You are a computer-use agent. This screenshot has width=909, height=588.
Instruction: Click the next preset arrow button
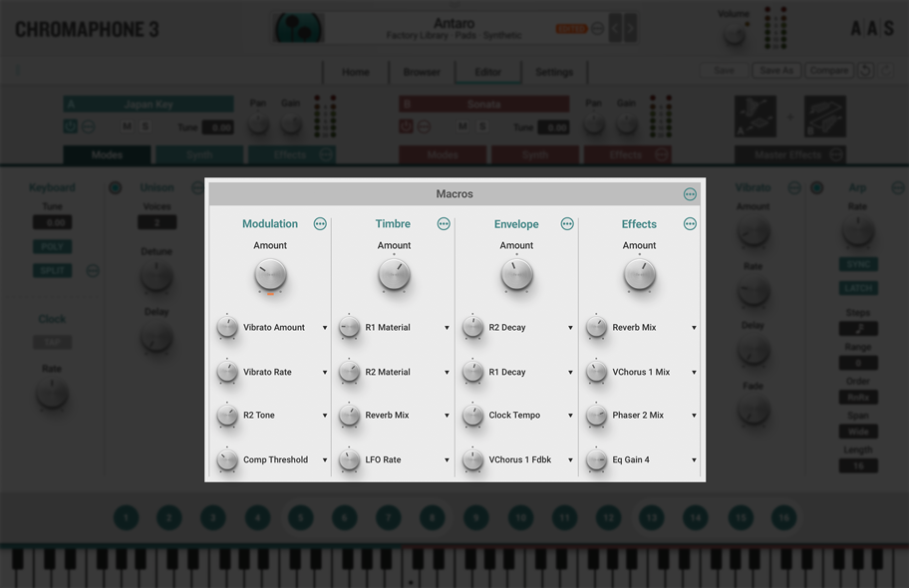pyautogui.click(x=629, y=29)
